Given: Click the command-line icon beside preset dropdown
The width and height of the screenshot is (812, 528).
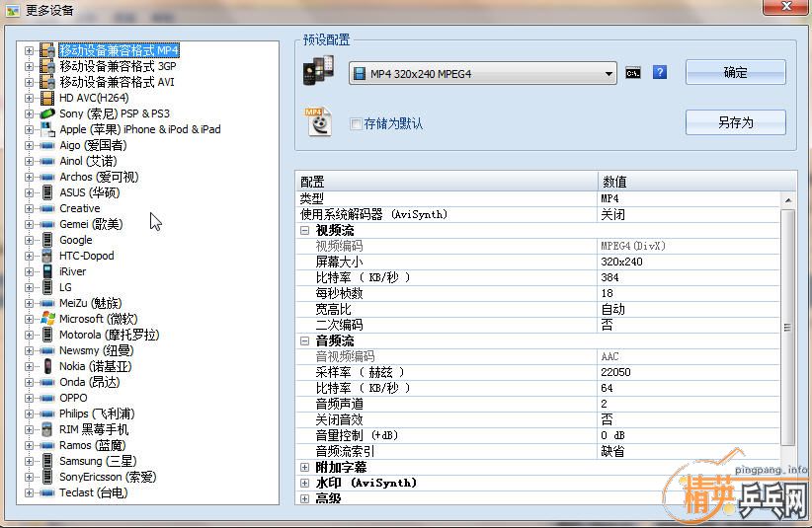Looking at the screenshot, I should click(633, 73).
